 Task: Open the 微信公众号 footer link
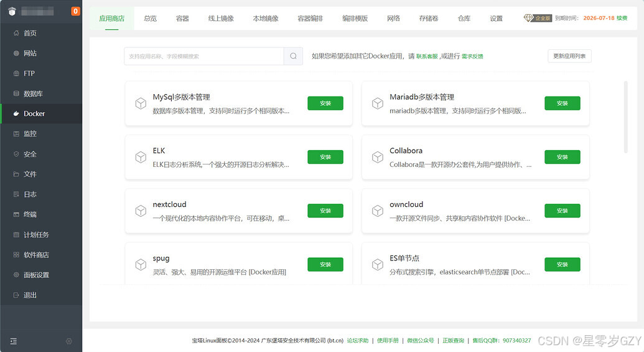(421, 341)
